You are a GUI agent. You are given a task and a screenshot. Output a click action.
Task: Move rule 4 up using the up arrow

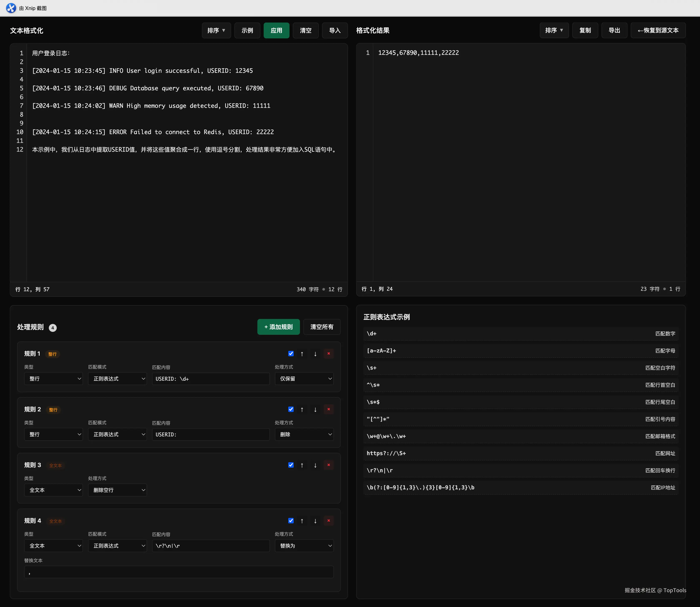[302, 521]
